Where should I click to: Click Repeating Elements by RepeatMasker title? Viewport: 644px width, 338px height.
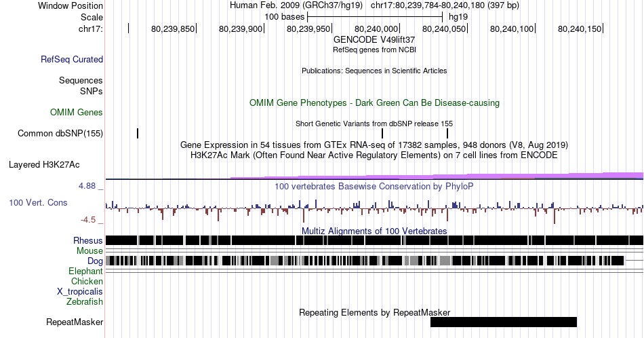[x=374, y=312]
